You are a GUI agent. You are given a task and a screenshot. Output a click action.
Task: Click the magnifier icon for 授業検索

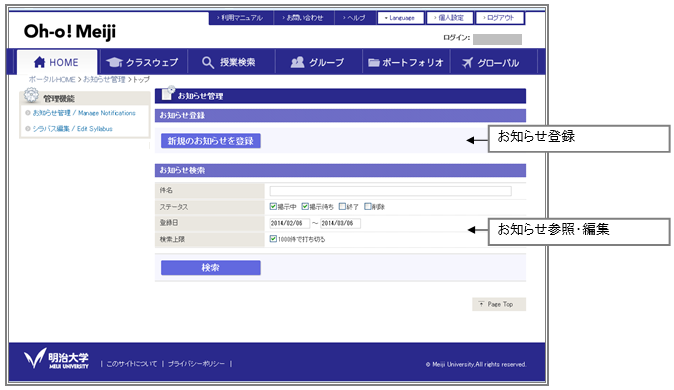click(208, 63)
